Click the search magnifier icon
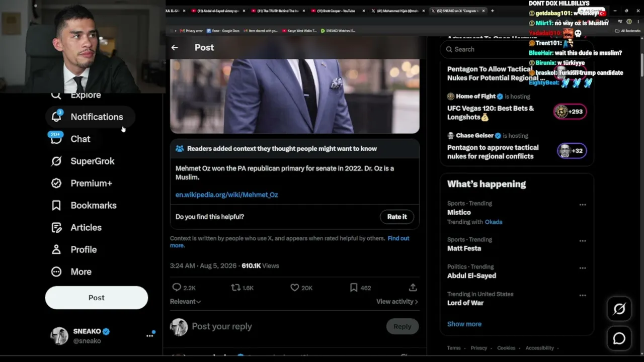The height and width of the screenshot is (362, 644). tap(449, 49)
